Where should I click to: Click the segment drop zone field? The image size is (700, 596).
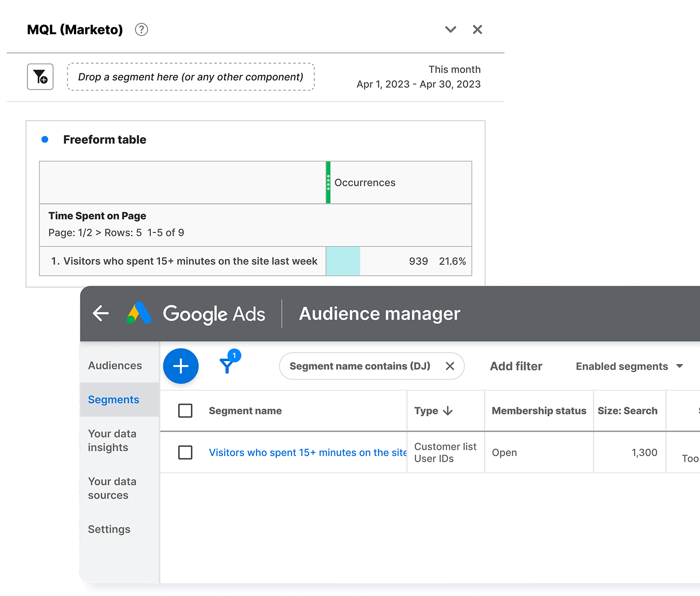pyautogui.click(x=191, y=77)
